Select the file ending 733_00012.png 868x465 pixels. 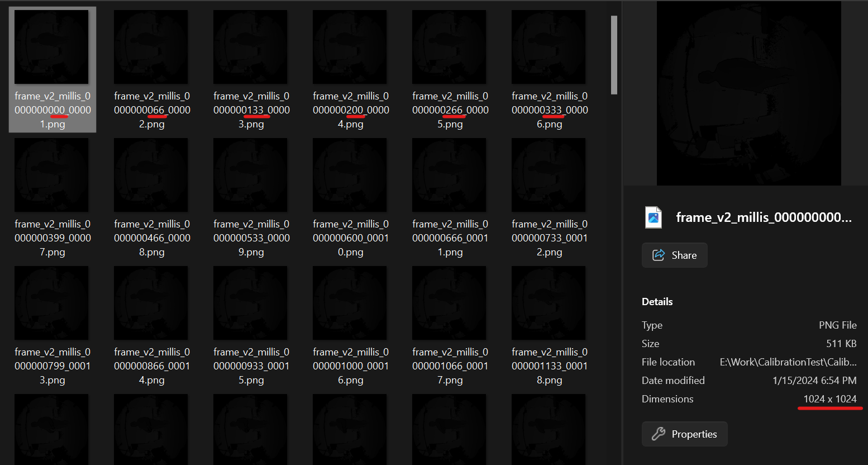(549, 175)
